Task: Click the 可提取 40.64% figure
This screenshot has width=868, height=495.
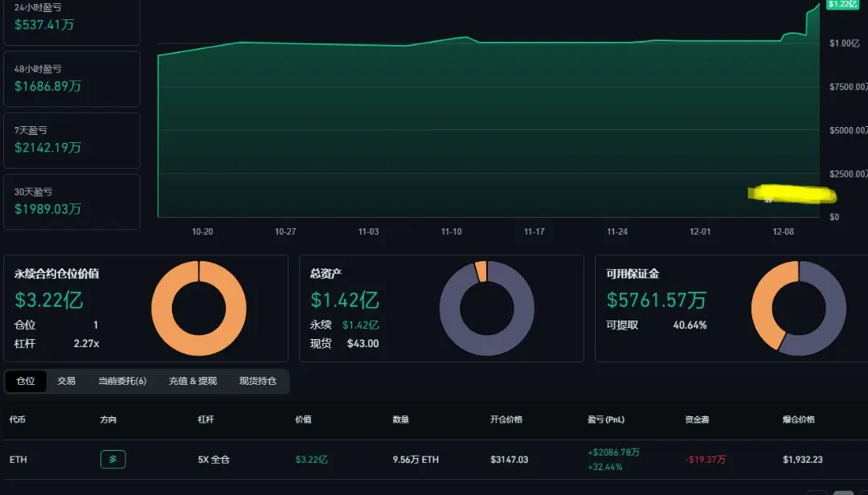Action: click(x=690, y=325)
